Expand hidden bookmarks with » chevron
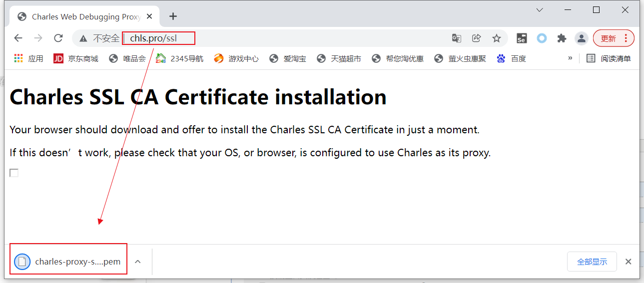 point(570,58)
